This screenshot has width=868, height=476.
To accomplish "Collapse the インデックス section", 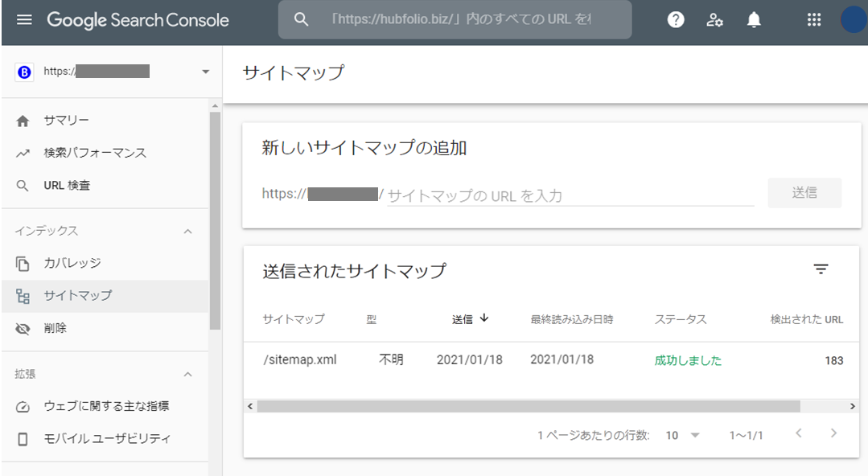I will click(x=187, y=232).
